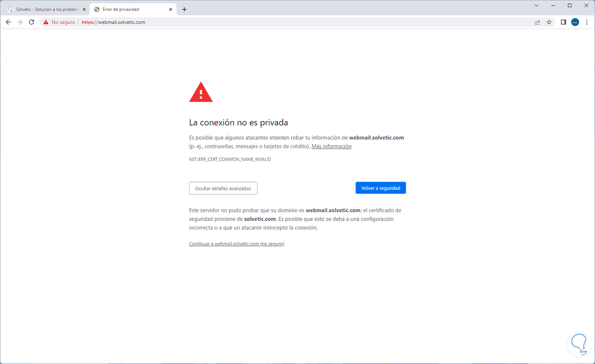Click the 'La conexión no es privada' heading
The height and width of the screenshot is (364, 595).
[238, 122]
